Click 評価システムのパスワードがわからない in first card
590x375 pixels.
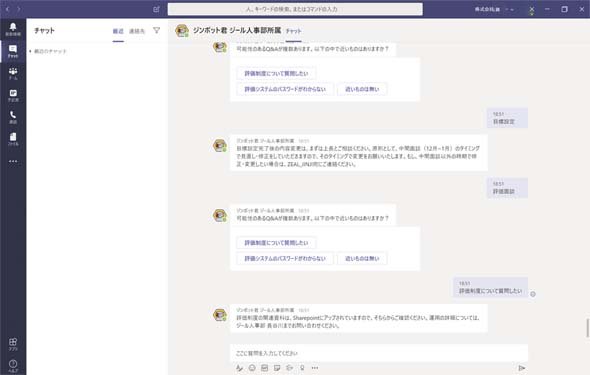tap(285, 89)
